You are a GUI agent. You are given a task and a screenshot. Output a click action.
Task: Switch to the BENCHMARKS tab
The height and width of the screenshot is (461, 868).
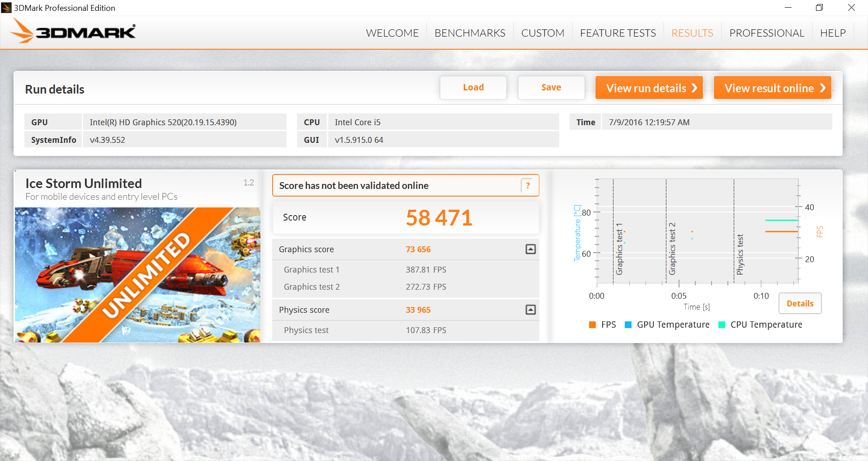470,33
